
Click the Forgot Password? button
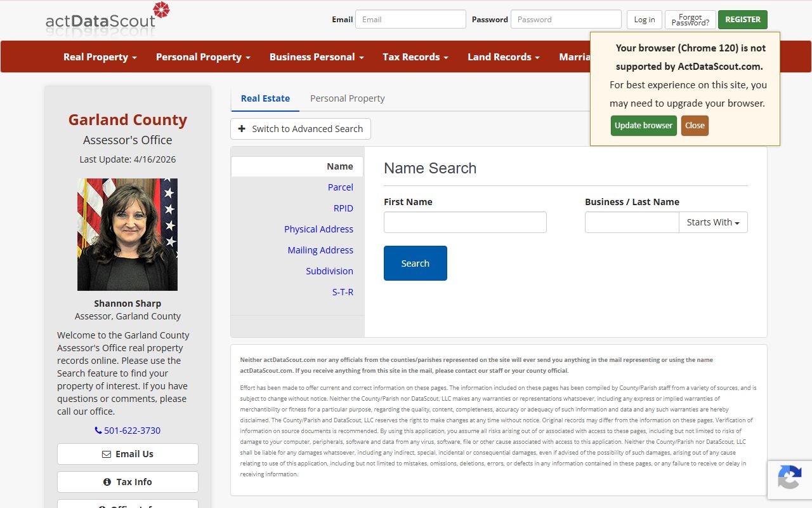pyautogui.click(x=690, y=20)
